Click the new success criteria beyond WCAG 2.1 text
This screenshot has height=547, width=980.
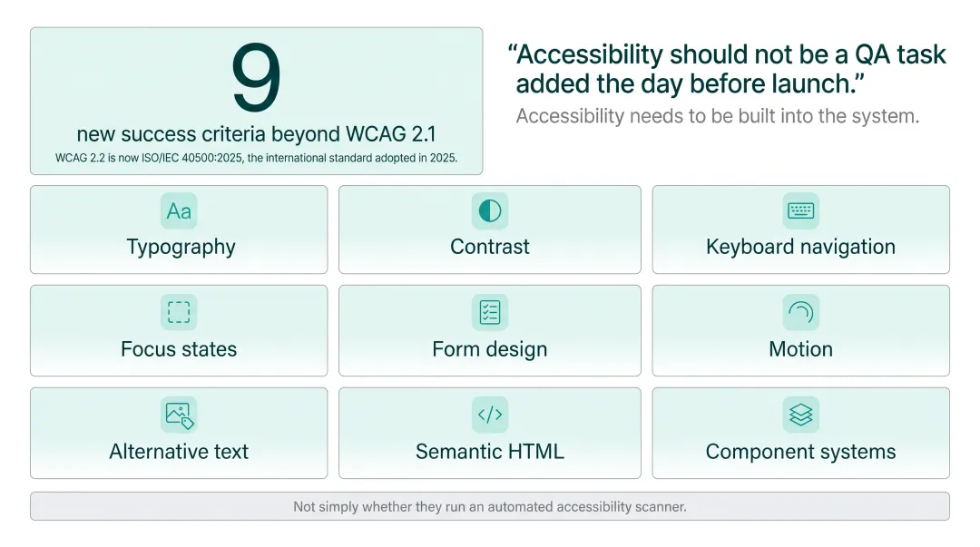click(256, 134)
